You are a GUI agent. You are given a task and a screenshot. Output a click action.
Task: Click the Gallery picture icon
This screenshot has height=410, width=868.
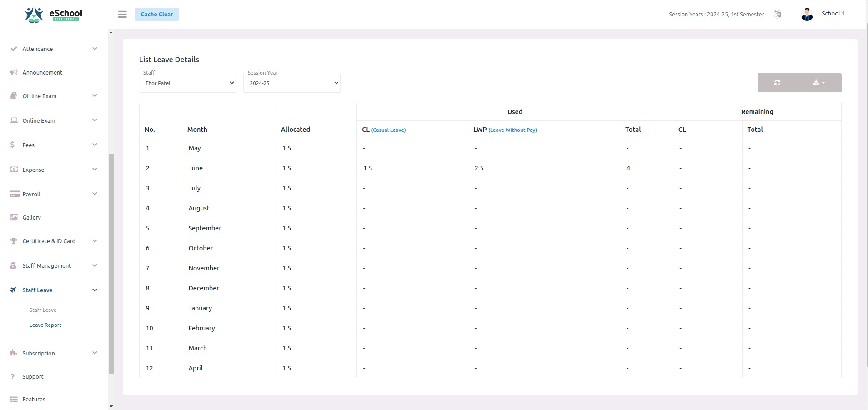coord(14,218)
